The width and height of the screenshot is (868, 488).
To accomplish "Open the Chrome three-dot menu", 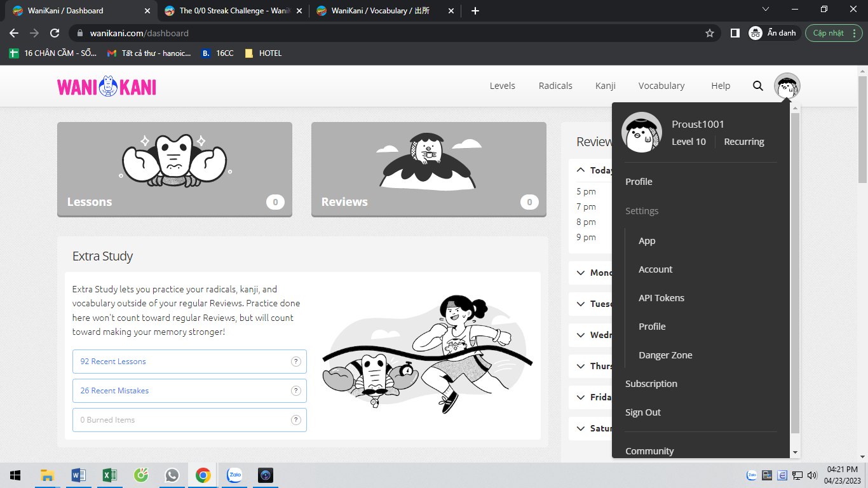I will click(855, 33).
